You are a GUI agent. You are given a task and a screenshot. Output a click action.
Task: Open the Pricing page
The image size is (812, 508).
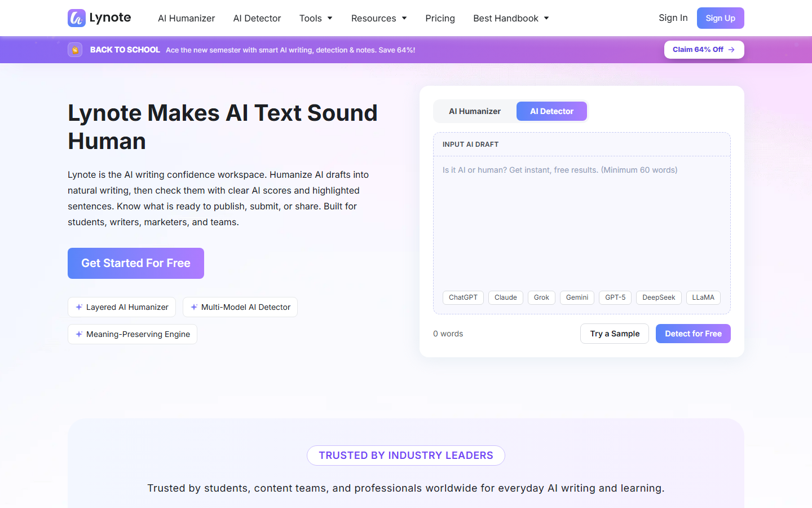point(440,18)
